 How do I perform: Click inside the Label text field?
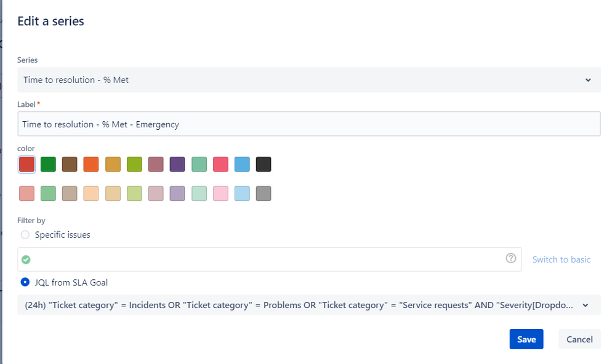[x=308, y=124]
